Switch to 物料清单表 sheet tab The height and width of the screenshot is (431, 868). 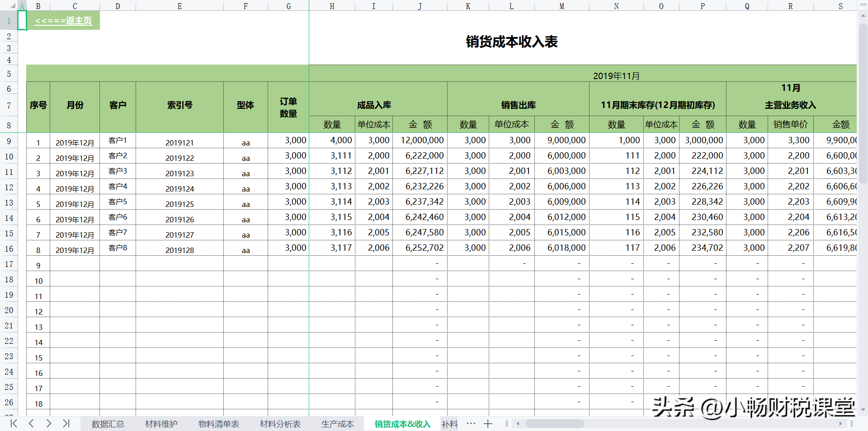pyautogui.click(x=219, y=424)
